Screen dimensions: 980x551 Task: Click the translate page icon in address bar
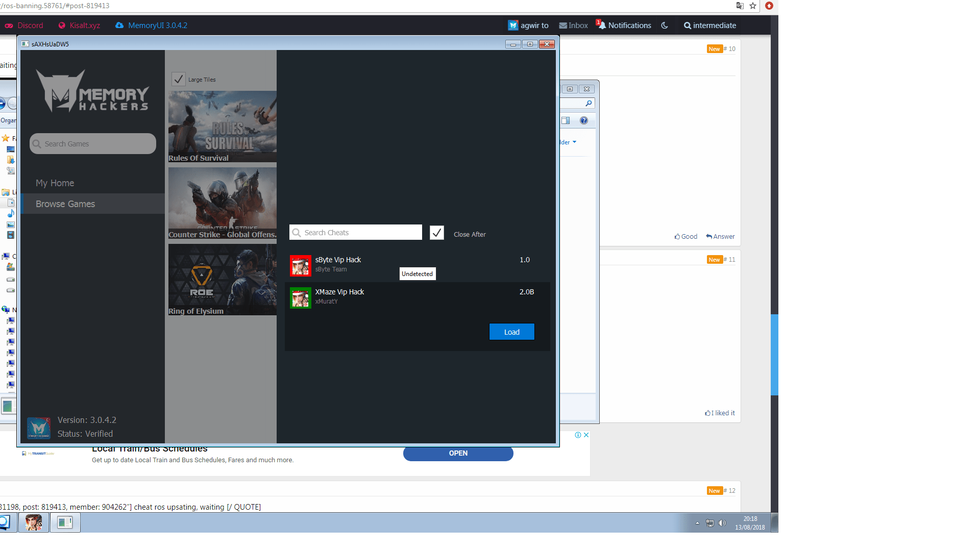coord(740,6)
